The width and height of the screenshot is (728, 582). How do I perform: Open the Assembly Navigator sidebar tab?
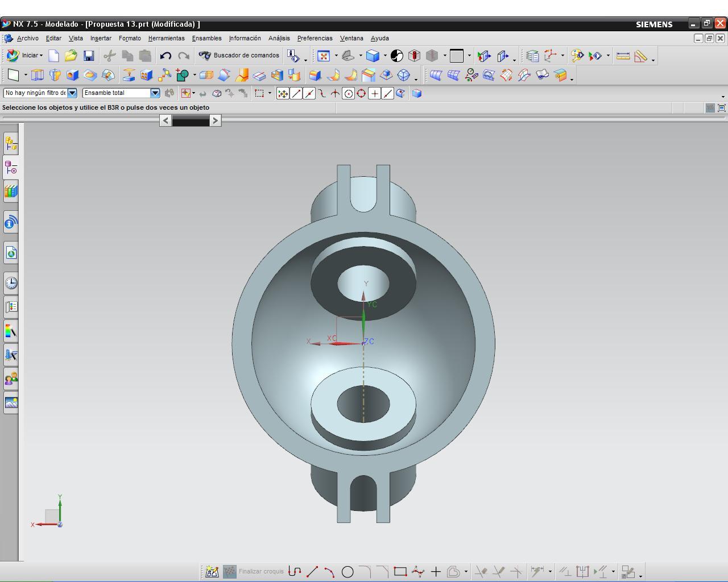click(x=11, y=144)
